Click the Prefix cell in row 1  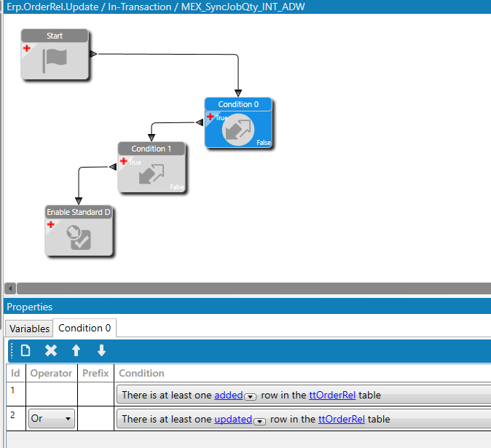point(95,394)
